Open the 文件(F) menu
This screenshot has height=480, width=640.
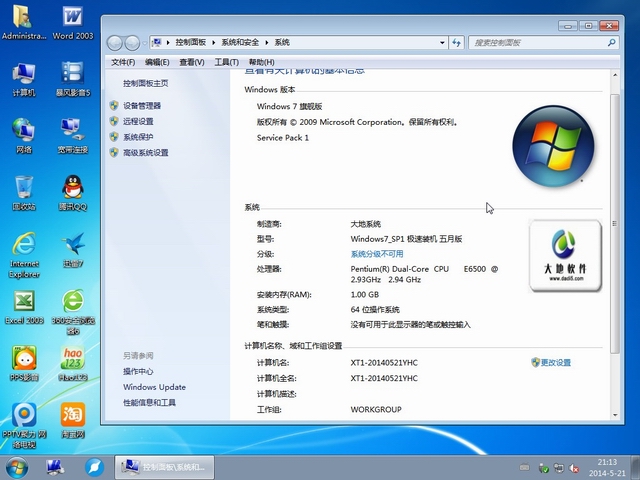[x=123, y=62]
